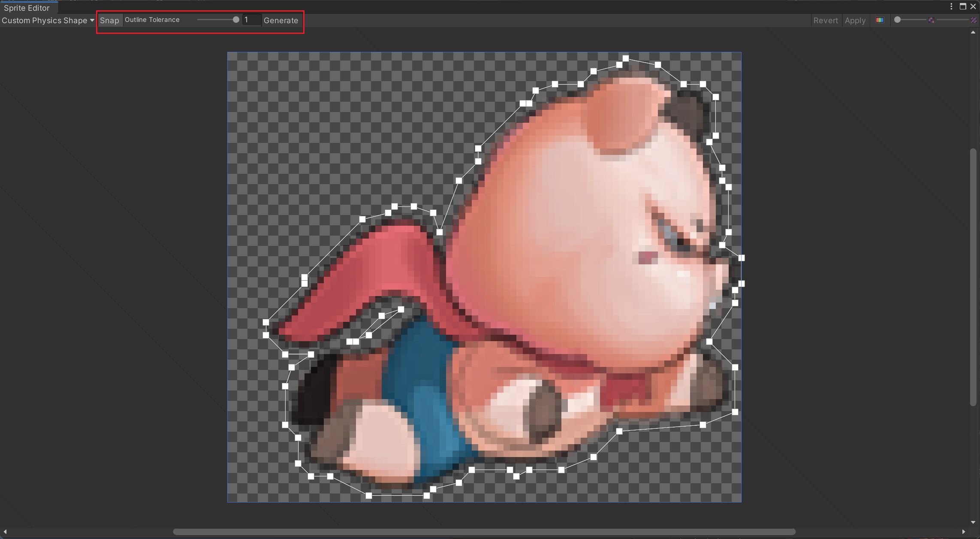Click the high-resolution mip checker icon

[974, 20]
